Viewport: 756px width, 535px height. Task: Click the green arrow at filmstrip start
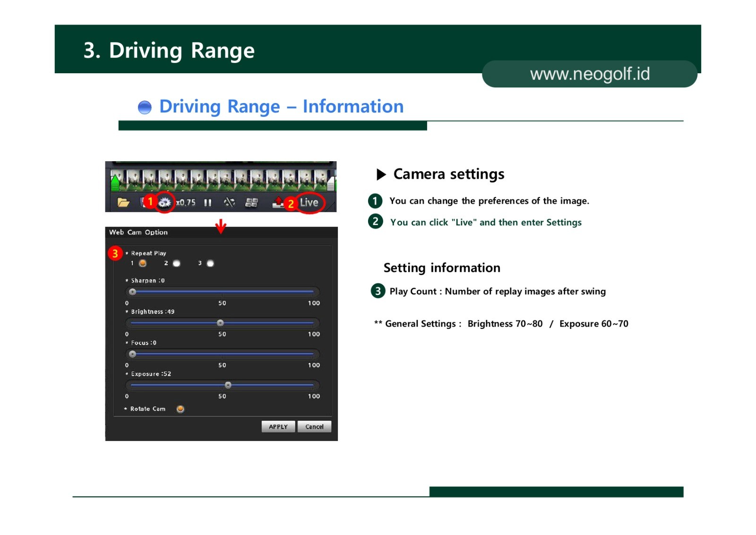point(115,182)
